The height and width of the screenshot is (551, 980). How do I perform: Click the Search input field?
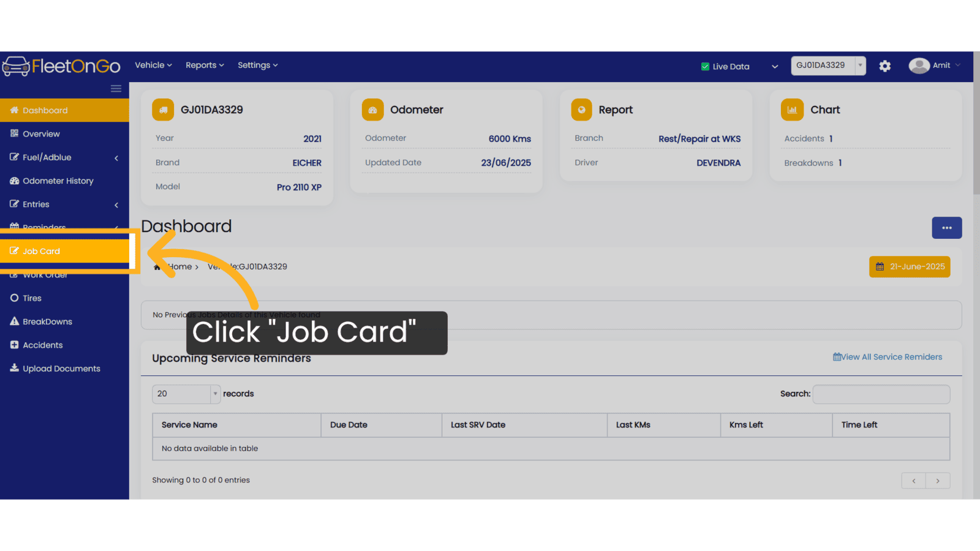[x=881, y=394]
